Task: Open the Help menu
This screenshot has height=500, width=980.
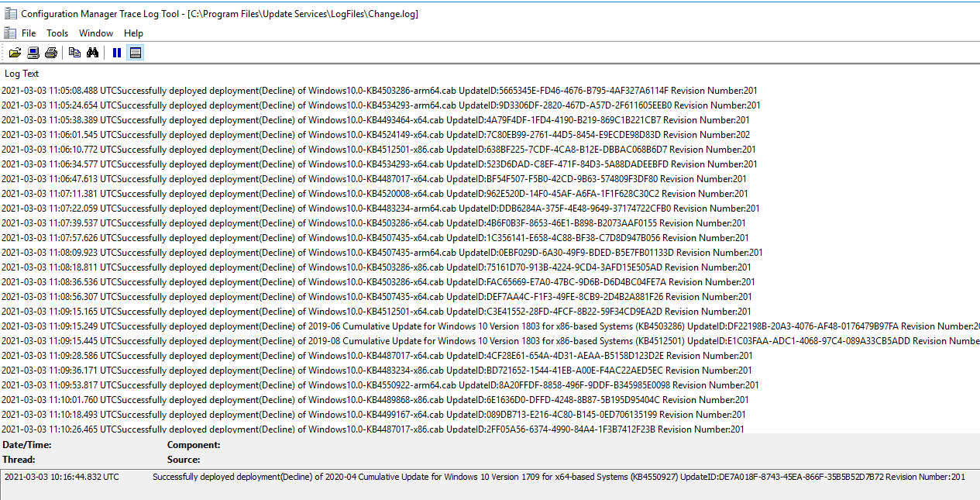Action: coord(133,33)
